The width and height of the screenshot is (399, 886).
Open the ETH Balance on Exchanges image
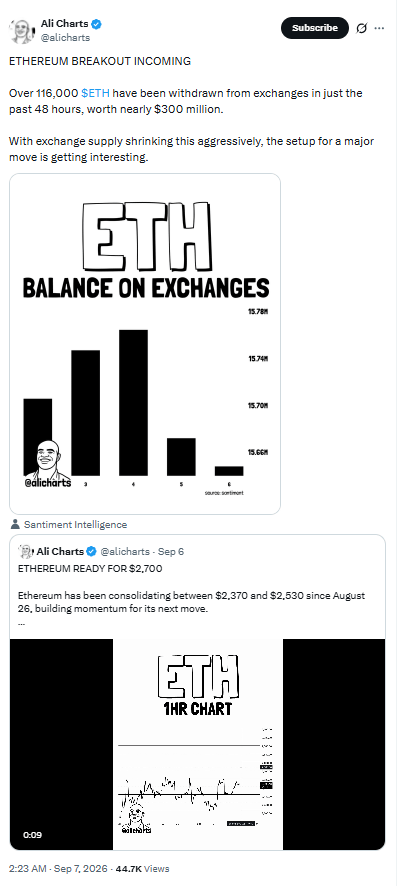[x=145, y=344]
